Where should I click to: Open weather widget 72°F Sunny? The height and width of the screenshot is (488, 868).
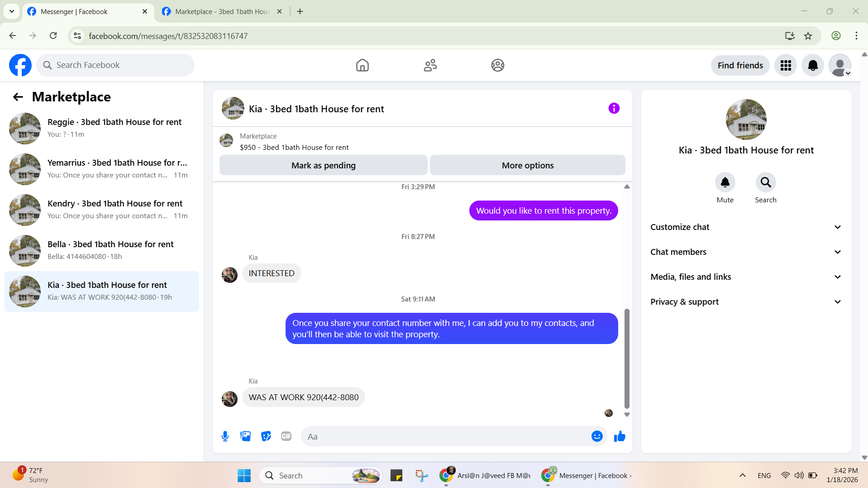(x=30, y=475)
